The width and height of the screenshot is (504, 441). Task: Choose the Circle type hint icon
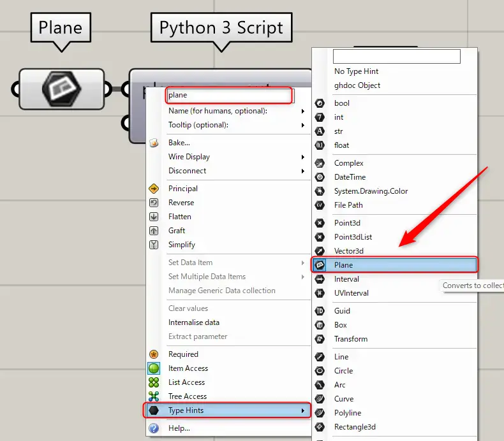(320, 371)
